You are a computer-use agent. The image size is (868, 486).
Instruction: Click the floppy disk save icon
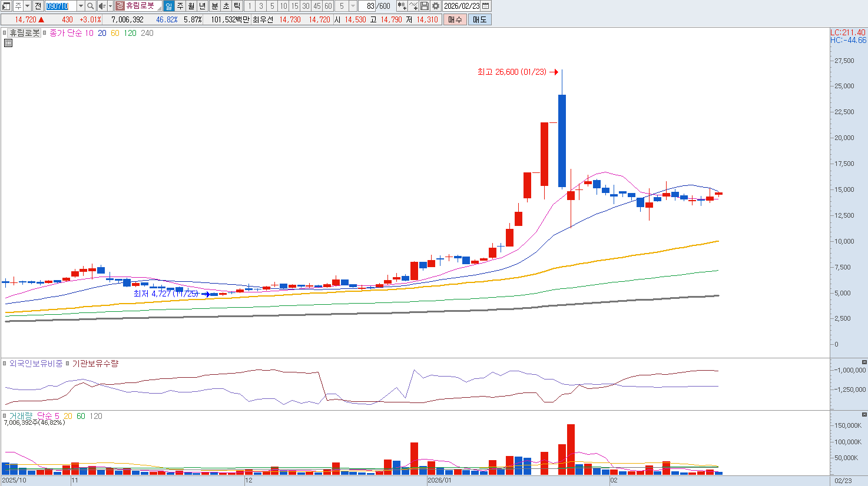(x=425, y=6)
